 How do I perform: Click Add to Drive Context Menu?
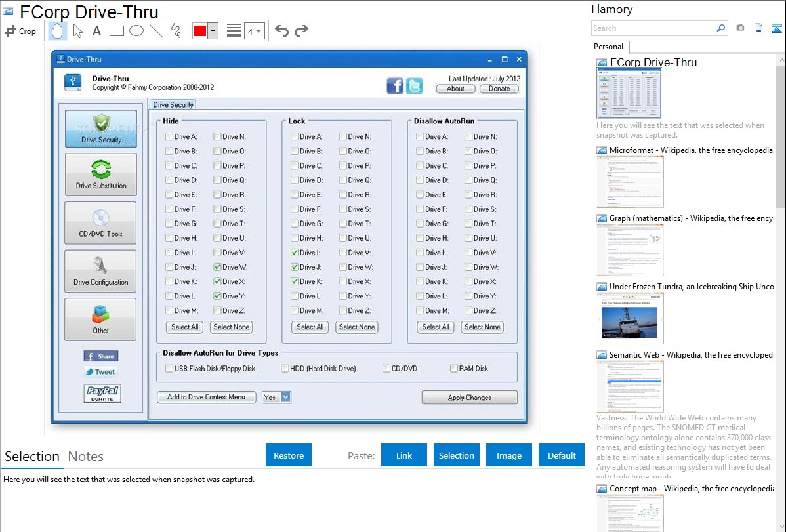pos(207,397)
